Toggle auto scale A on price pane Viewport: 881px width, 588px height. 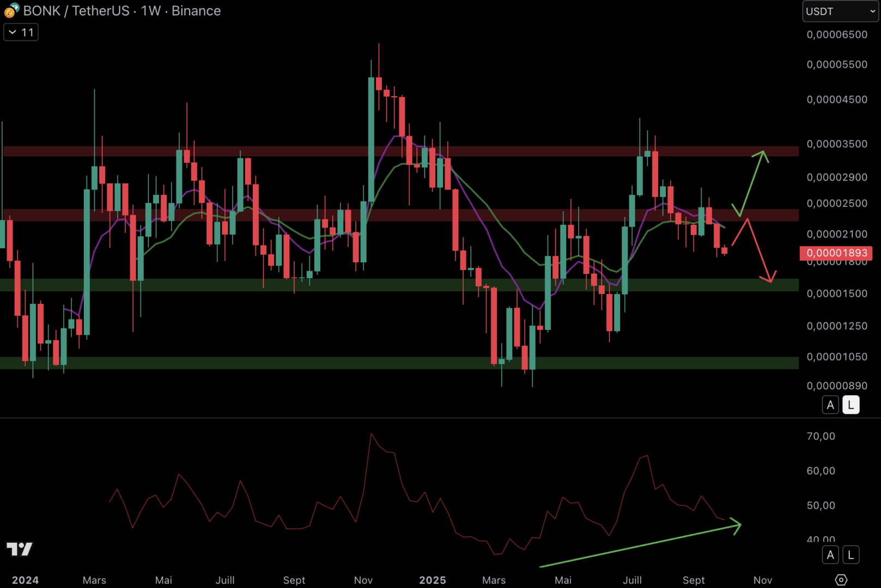pos(830,405)
